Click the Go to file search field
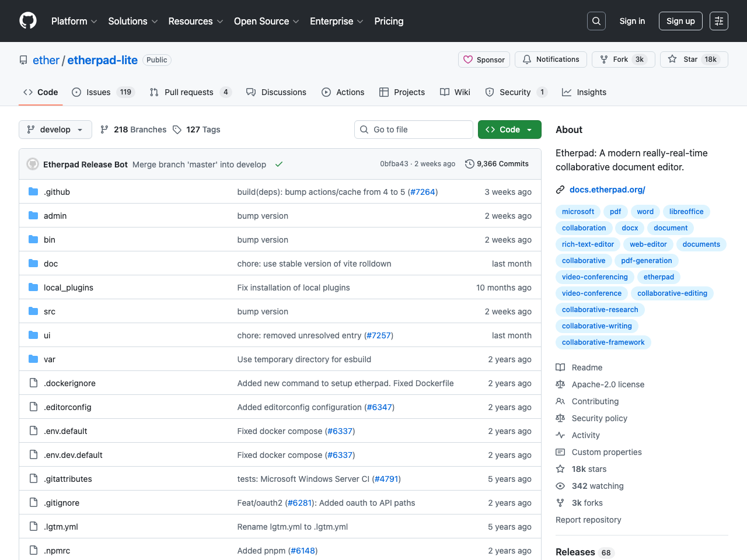The height and width of the screenshot is (560, 747). click(413, 129)
